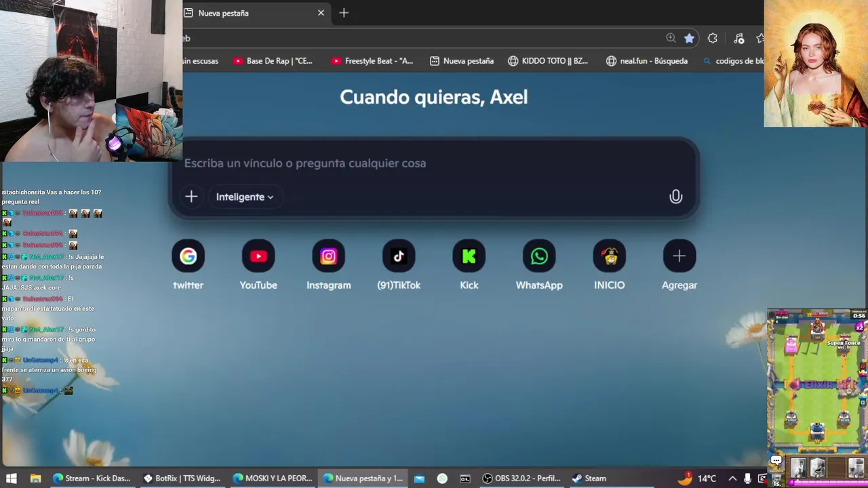The image size is (868, 488).
Task: Open the (91)TikTok shortcut tile
Action: pos(399,265)
